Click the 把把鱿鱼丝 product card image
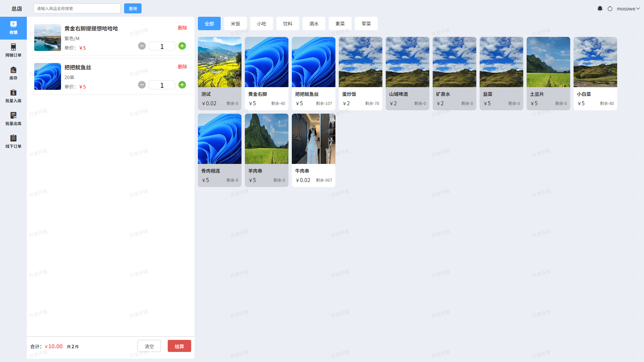Image resolution: width=644 pixels, height=362 pixels. 314,62
